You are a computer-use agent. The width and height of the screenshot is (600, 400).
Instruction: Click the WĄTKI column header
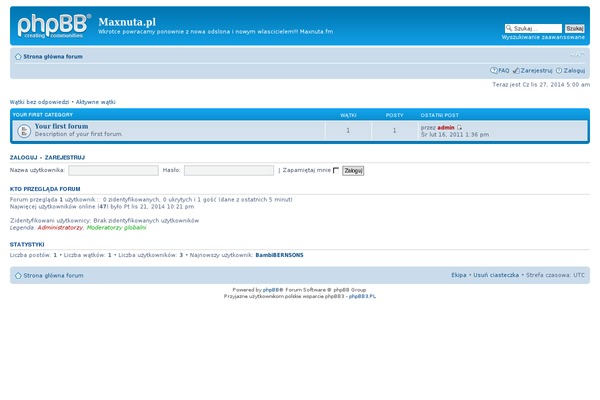[348, 115]
